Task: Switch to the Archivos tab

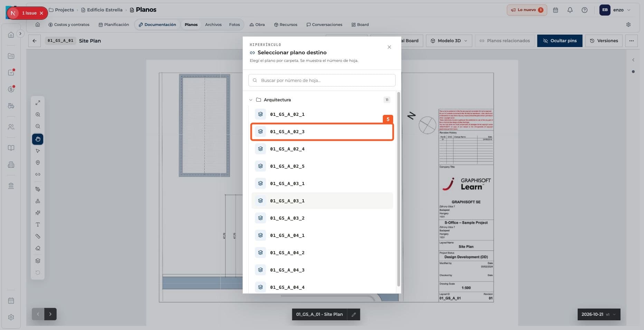Action: tap(213, 25)
